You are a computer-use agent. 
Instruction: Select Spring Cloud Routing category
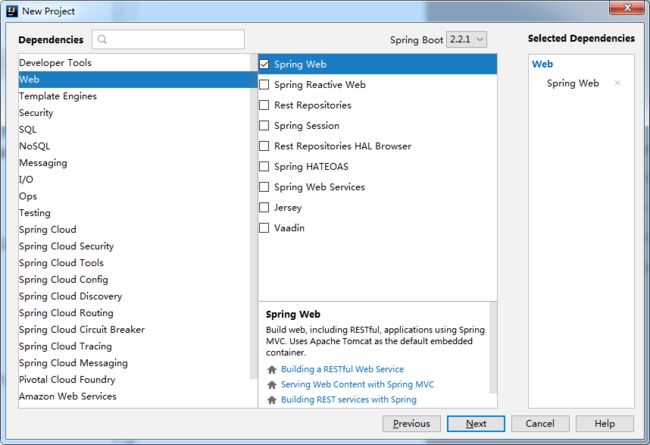click(134, 313)
